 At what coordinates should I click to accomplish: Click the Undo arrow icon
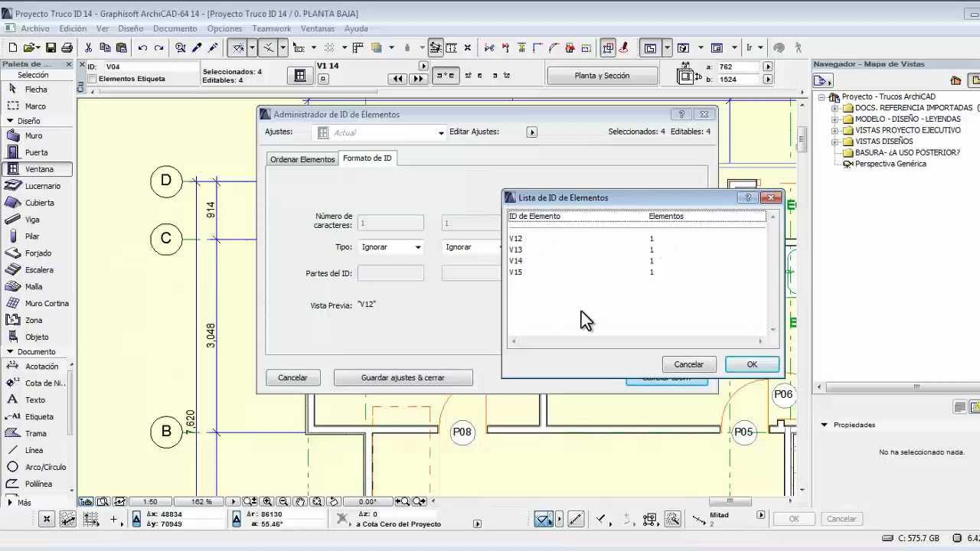click(x=142, y=47)
